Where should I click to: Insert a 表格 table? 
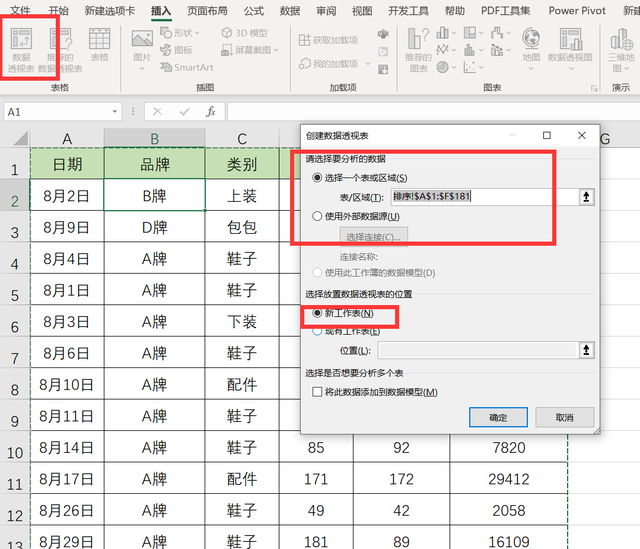click(x=100, y=45)
